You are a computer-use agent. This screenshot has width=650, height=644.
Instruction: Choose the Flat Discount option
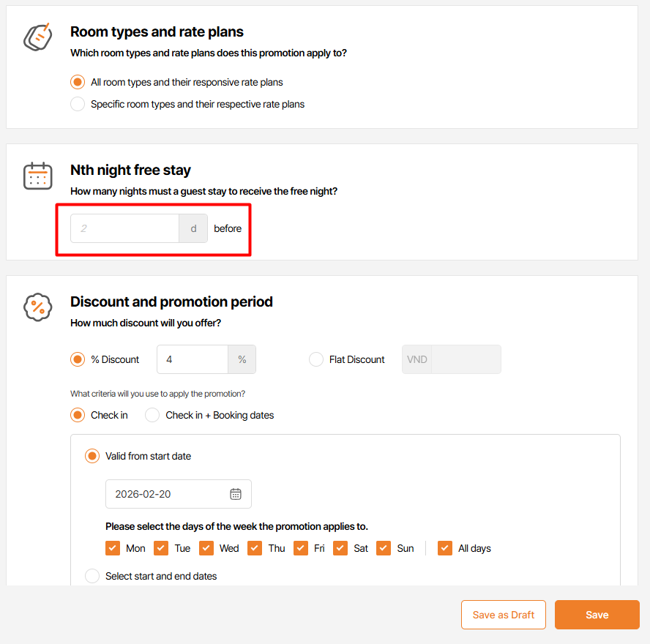316,359
